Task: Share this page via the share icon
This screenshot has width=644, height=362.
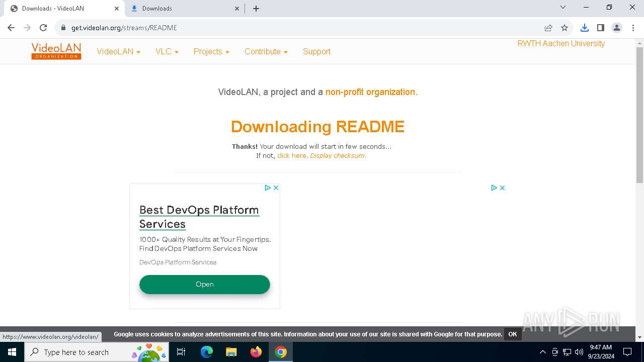Action: tap(548, 28)
